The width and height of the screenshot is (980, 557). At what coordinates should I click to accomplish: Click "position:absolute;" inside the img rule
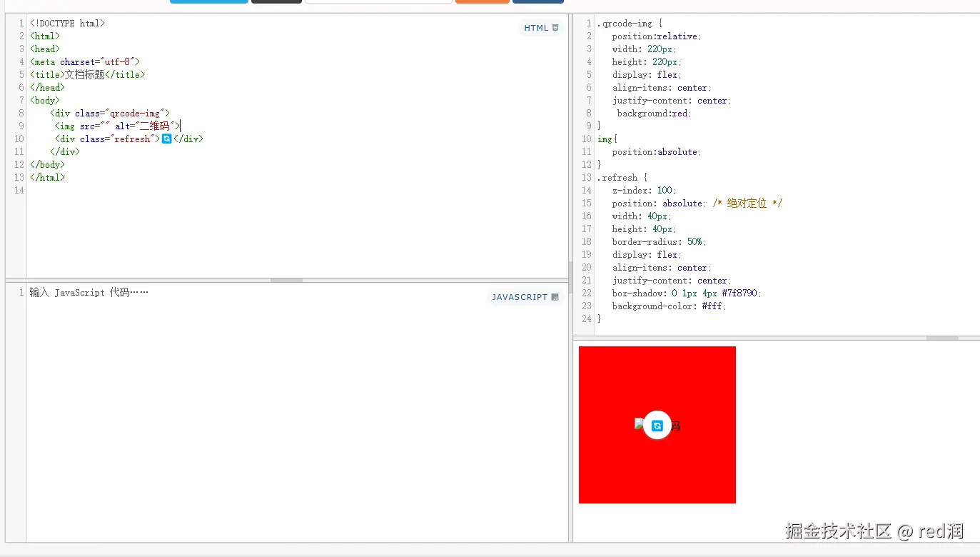(657, 151)
